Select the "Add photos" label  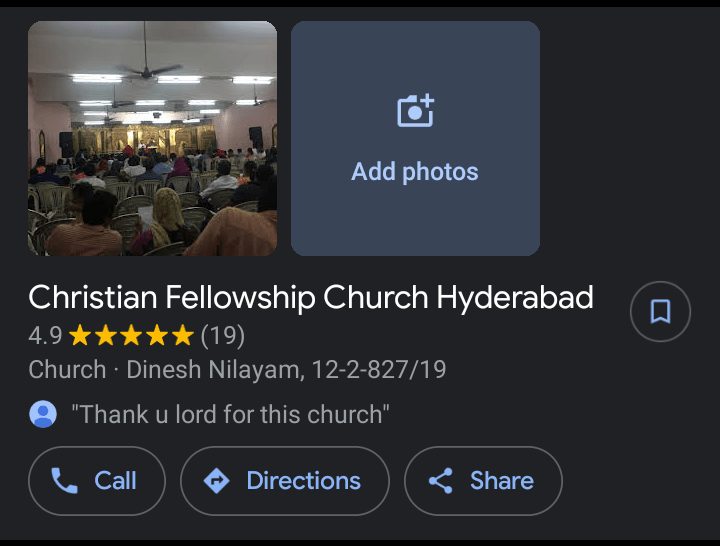(415, 171)
